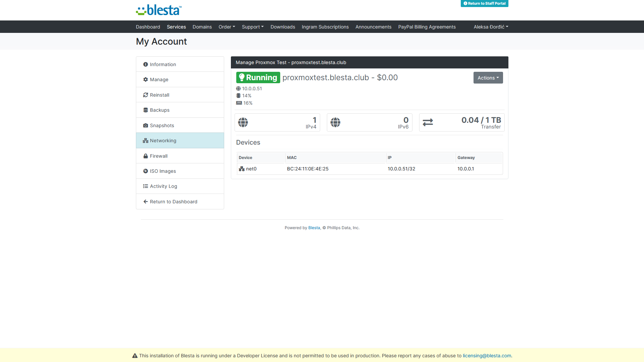
Task: Open the Actions dropdown
Action: click(488, 78)
